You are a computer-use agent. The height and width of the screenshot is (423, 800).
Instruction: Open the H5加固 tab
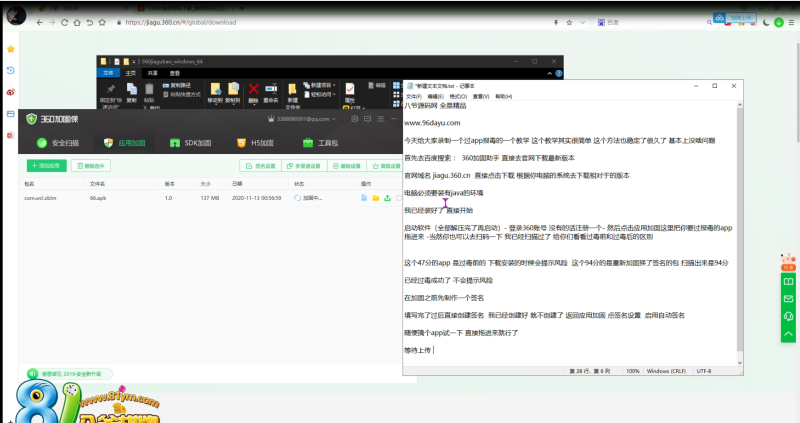coord(256,143)
